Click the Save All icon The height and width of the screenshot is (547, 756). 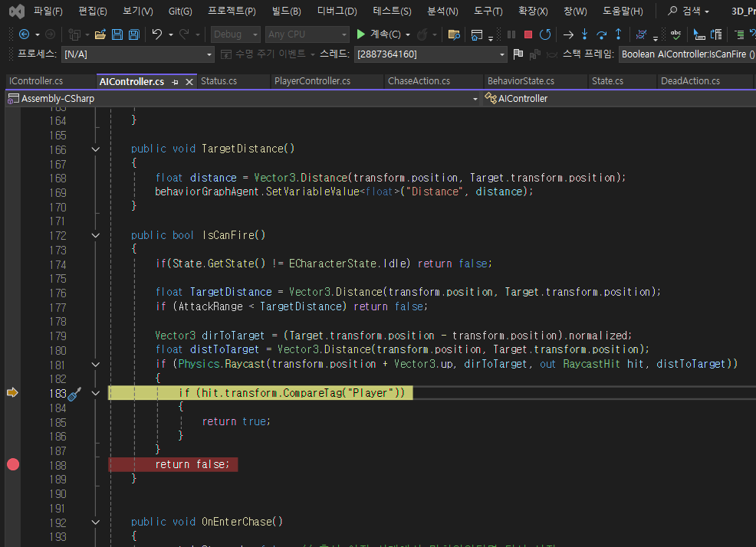coord(133,34)
